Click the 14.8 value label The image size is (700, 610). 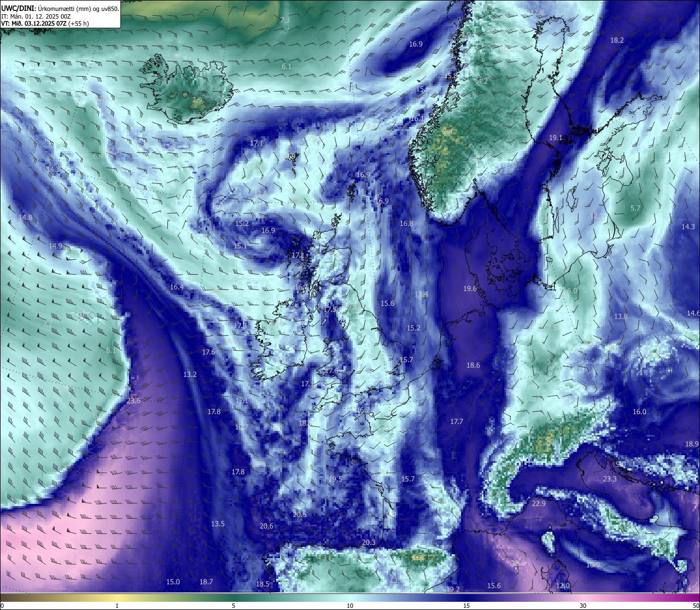click(25, 217)
